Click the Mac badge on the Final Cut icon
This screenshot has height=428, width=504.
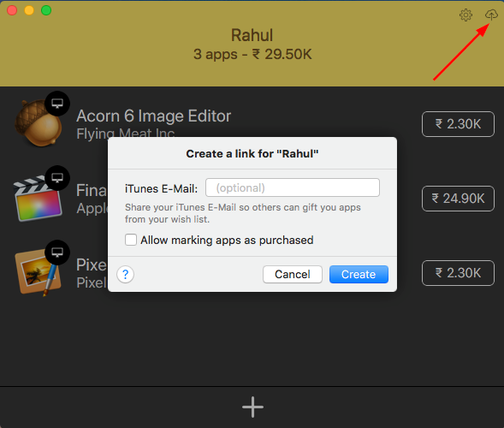(57, 178)
